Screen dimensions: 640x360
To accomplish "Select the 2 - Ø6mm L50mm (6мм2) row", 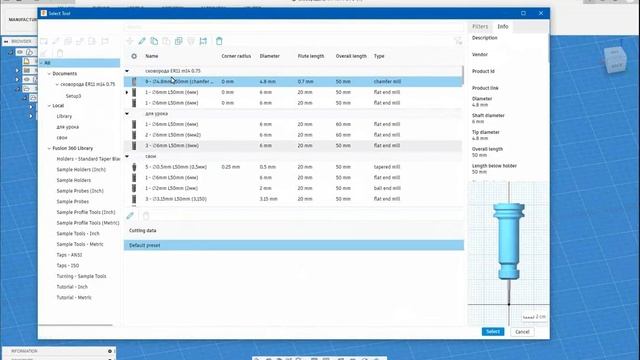I will tap(294, 135).
